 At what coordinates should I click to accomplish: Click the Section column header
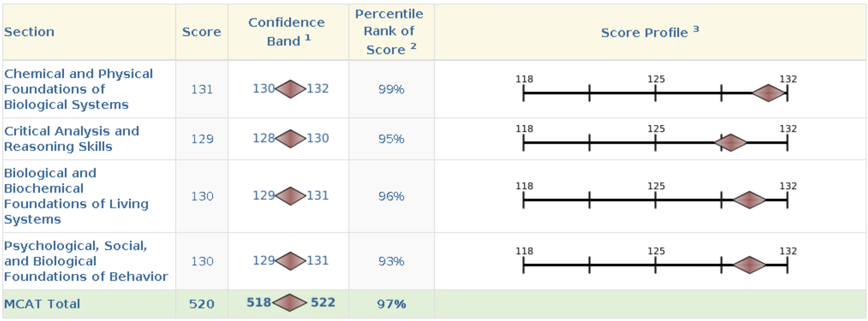point(29,32)
